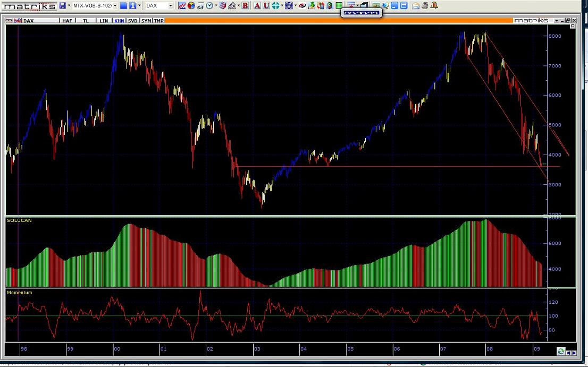Open the line chart toolbar icon
Viewport: 588px width, 367px height.
pos(182,5)
